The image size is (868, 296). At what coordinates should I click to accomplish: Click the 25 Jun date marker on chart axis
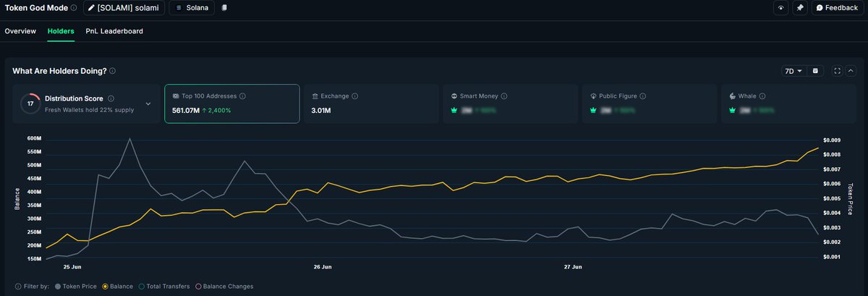coord(72,267)
